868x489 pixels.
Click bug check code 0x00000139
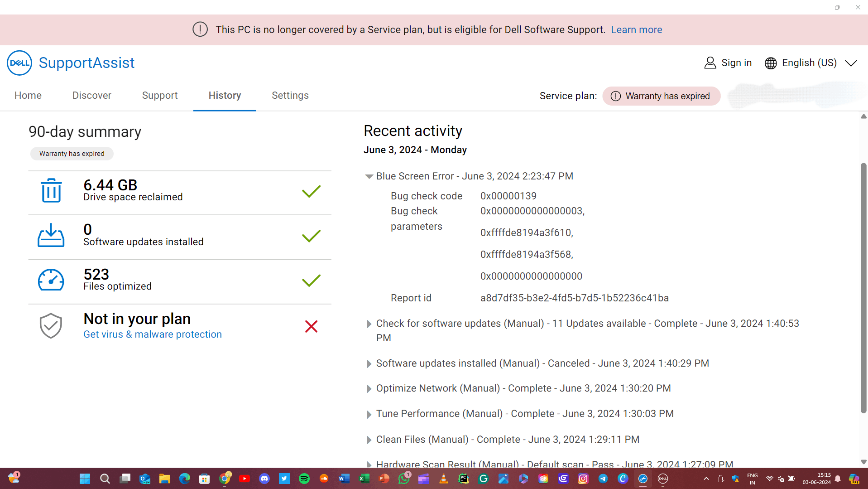(x=508, y=196)
